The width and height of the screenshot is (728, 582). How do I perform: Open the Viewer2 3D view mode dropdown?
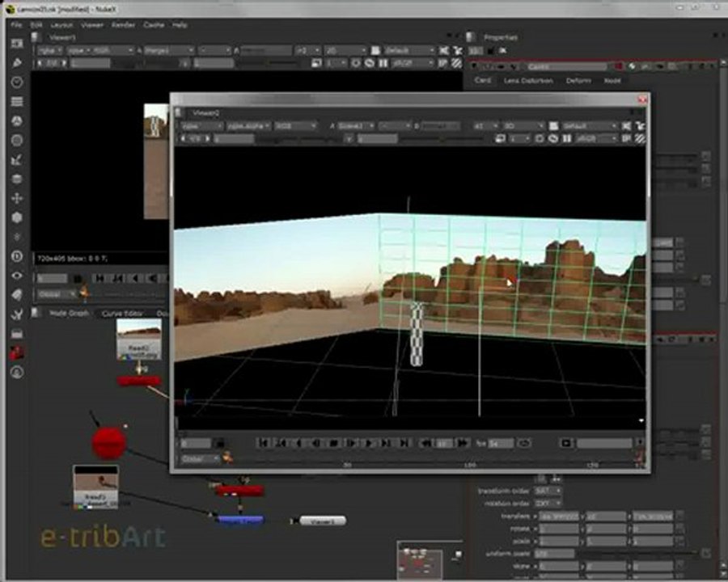point(523,126)
